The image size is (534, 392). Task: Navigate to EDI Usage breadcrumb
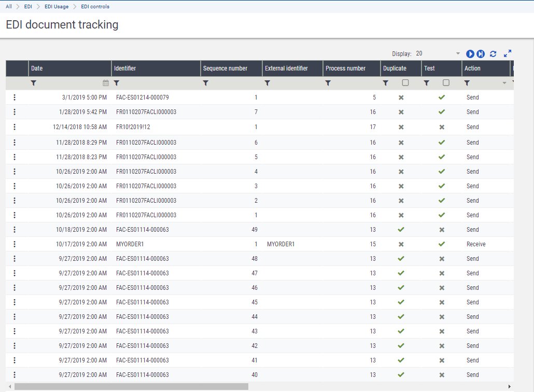point(58,7)
